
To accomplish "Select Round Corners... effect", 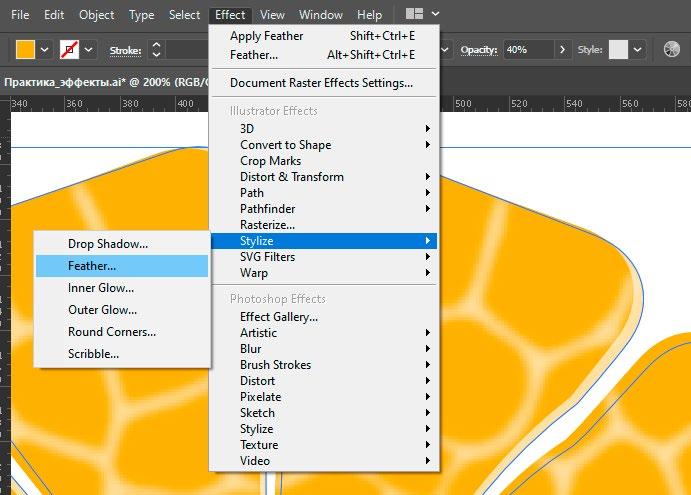I will point(122,332).
